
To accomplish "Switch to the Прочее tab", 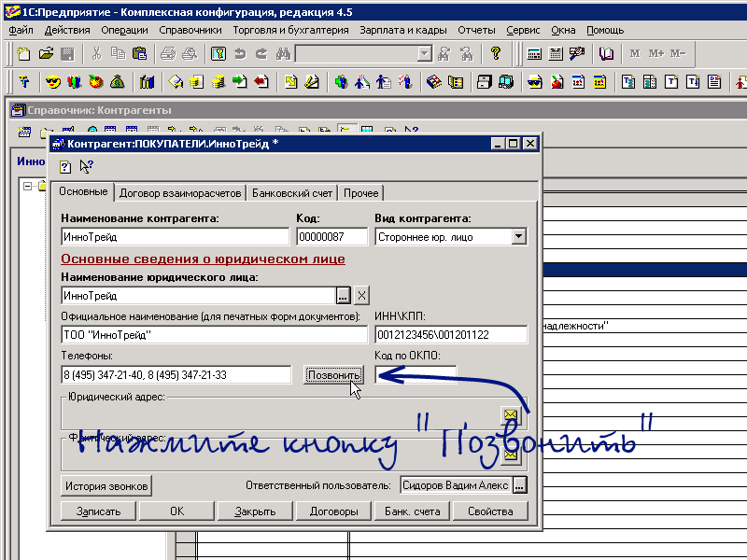I will (361, 193).
